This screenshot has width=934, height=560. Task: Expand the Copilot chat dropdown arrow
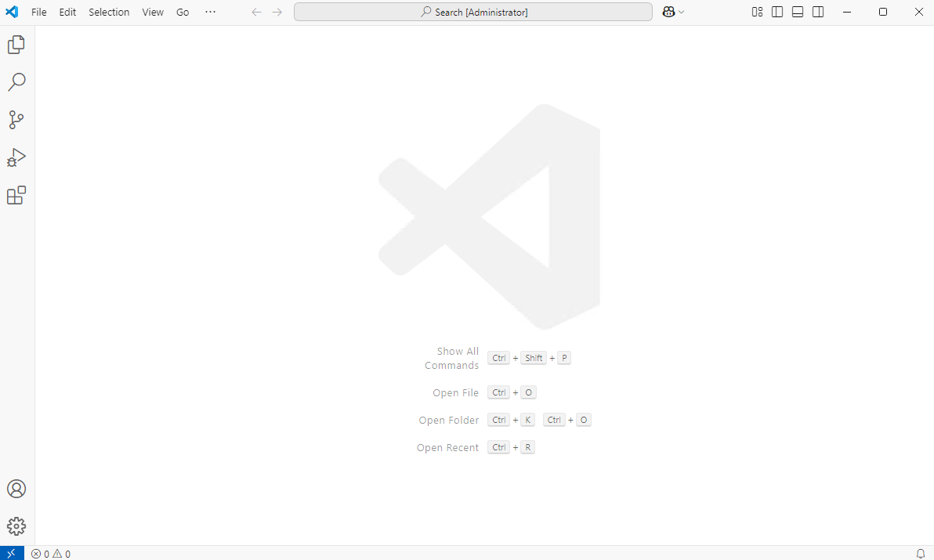click(682, 12)
